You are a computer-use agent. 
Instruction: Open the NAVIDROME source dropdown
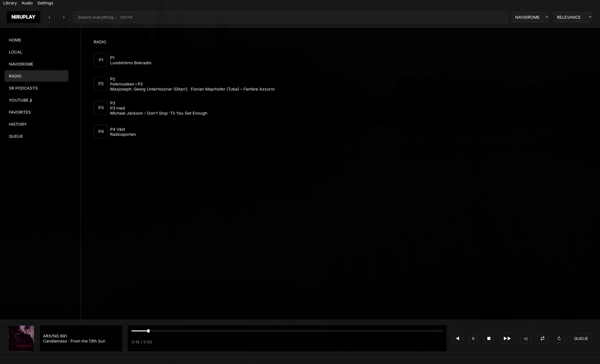pyautogui.click(x=530, y=17)
